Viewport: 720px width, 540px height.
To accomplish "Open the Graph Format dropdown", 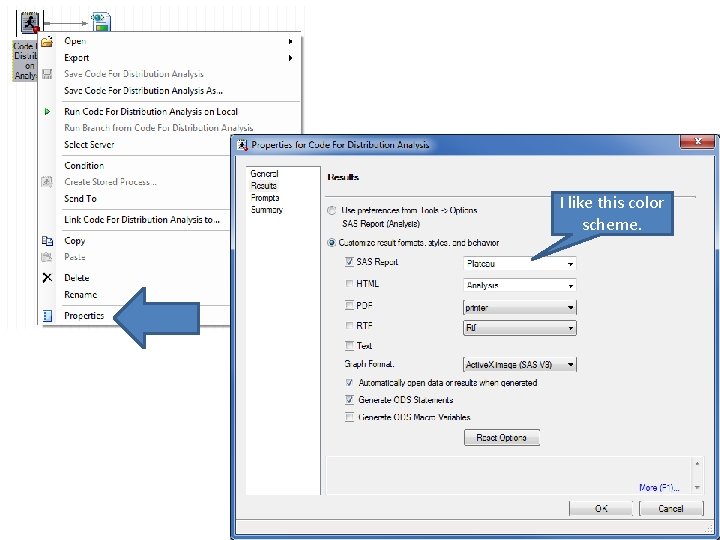I will 520,364.
